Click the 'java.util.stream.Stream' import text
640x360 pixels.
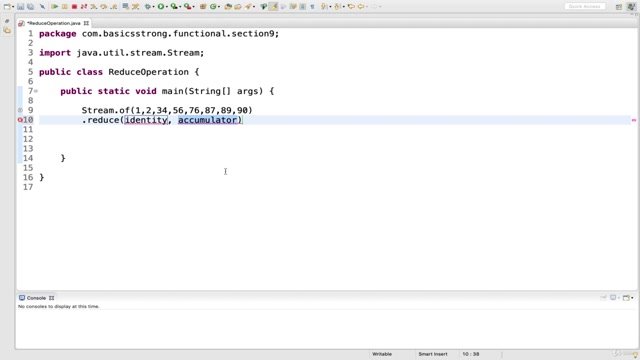click(x=138, y=53)
